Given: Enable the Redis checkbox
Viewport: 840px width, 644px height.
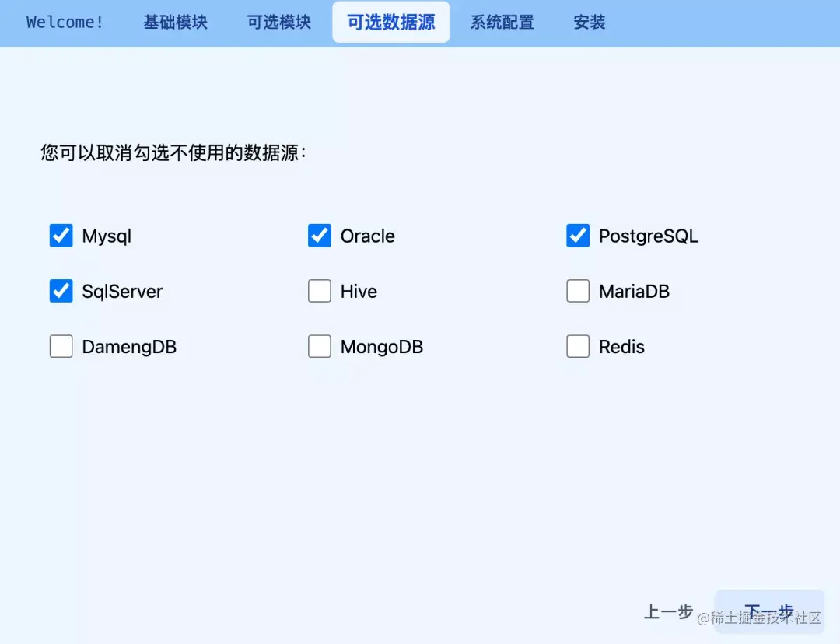Looking at the screenshot, I should point(578,346).
